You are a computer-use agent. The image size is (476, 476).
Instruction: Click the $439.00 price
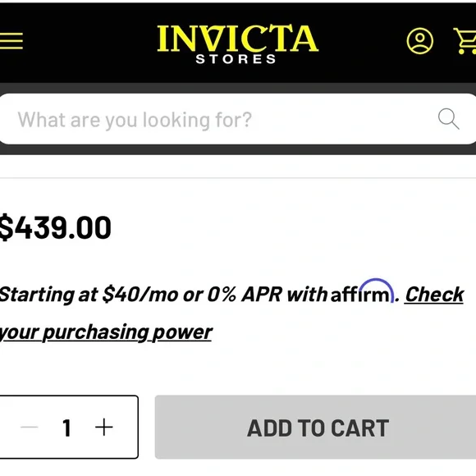[x=55, y=227]
